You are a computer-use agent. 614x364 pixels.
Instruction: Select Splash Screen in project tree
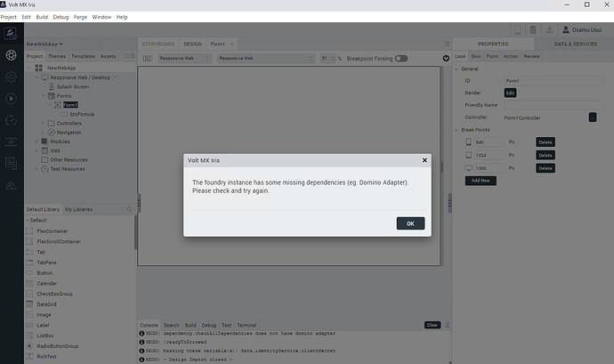pyautogui.click(x=73, y=86)
